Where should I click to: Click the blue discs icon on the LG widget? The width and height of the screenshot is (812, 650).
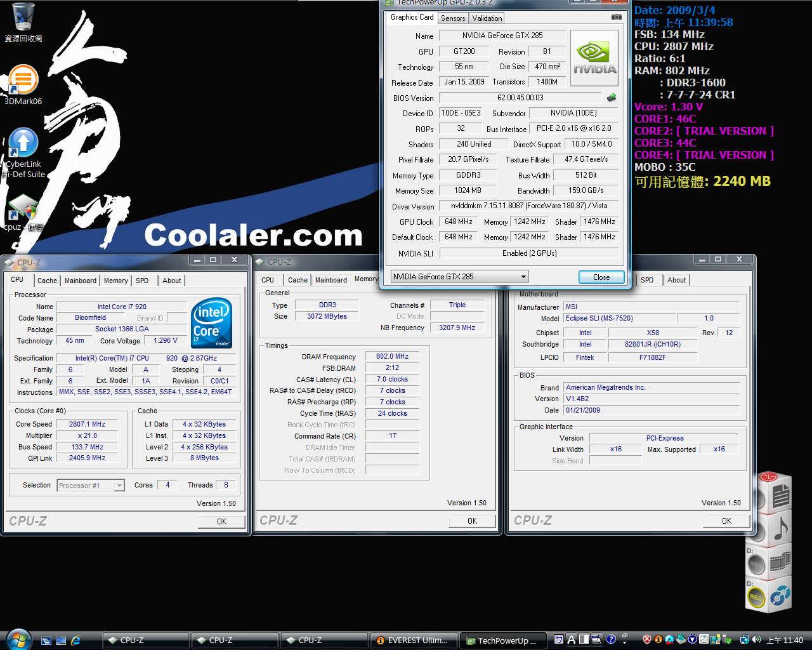(780, 595)
